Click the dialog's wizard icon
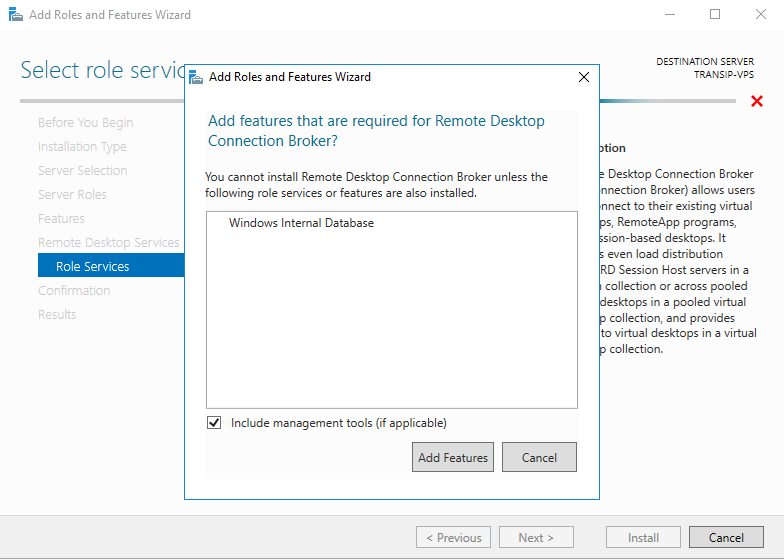The height and width of the screenshot is (560, 784). click(x=196, y=78)
